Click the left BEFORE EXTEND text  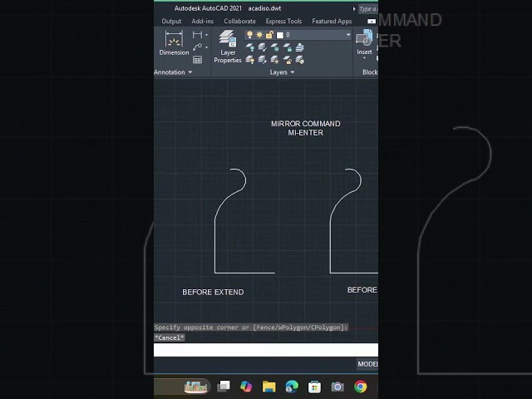click(x=213, y=292)
